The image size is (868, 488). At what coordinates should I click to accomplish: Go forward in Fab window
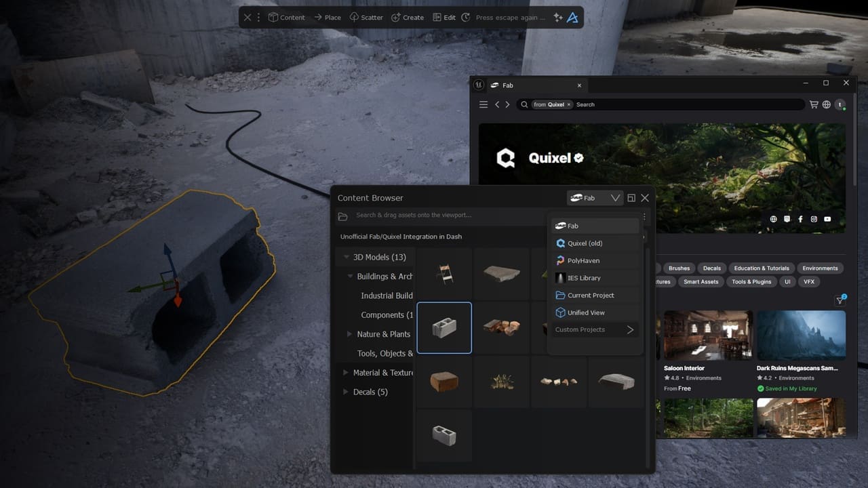(x=507, y=104)
